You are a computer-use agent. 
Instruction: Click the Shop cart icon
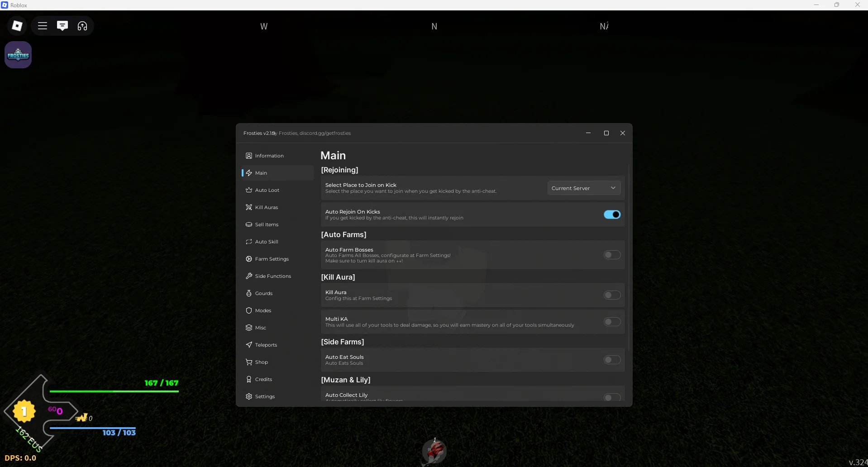249,362
